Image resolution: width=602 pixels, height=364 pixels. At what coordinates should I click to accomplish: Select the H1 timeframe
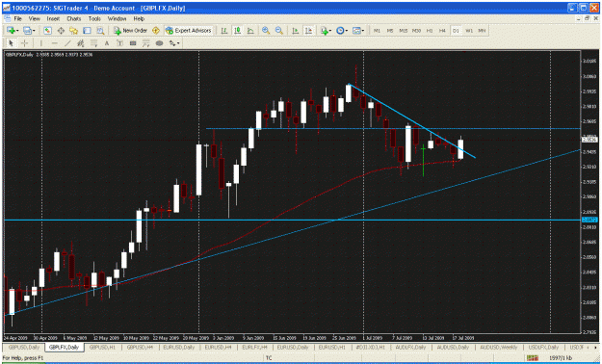(430, 31)
